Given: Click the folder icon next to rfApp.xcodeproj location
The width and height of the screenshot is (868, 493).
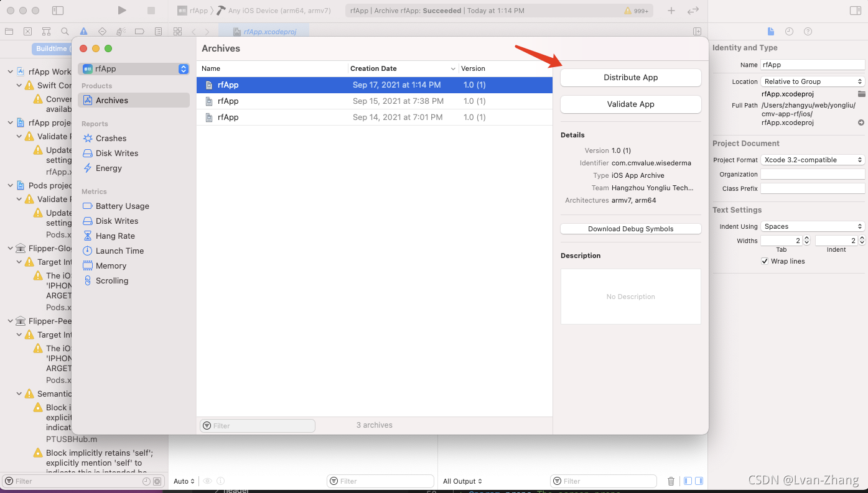Looking at the screenshot, I should [x=861, y=94].
